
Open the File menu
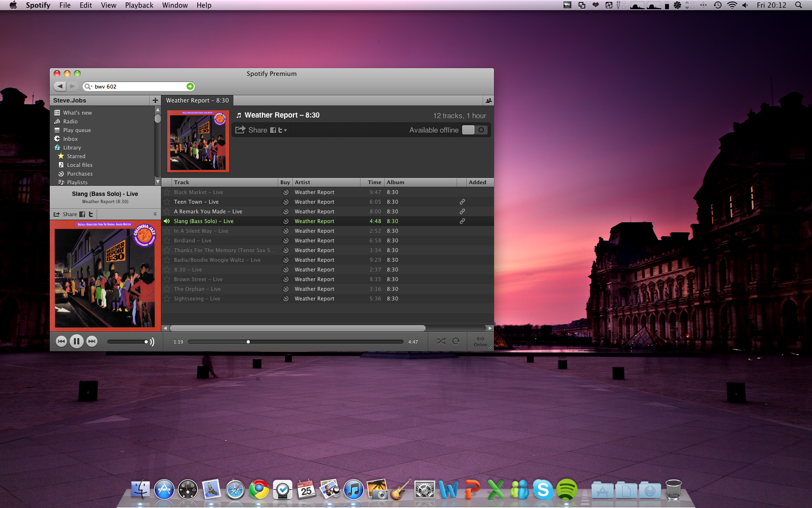click(x=65, y=5)
